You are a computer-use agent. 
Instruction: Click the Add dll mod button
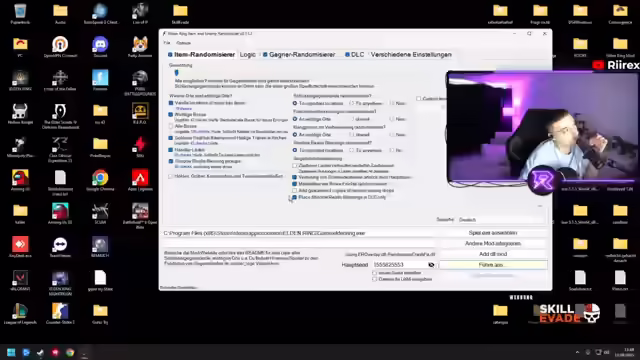click(493, 254)
